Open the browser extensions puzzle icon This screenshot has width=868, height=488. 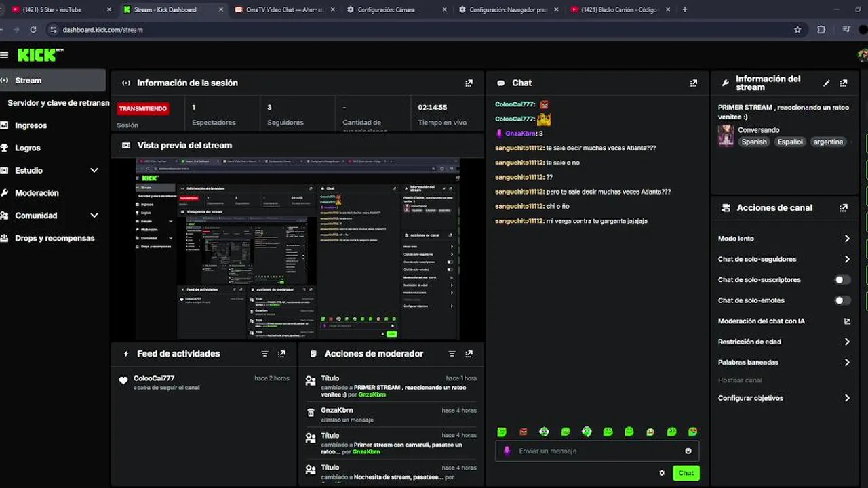pos(821,30)
